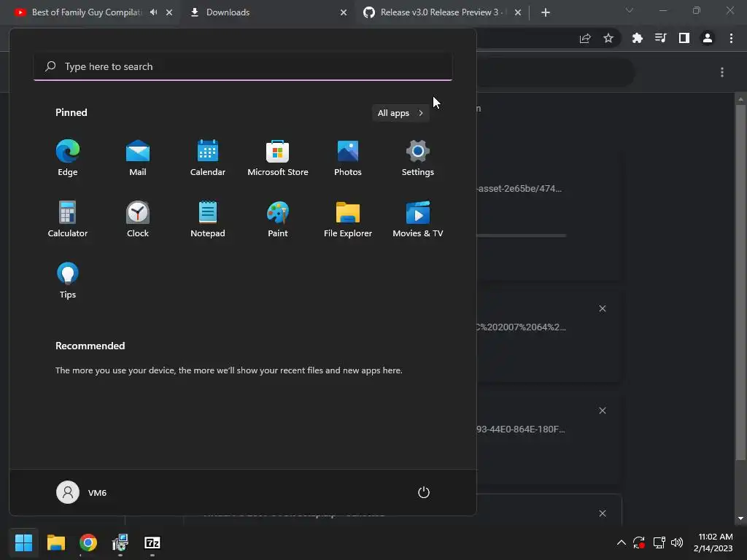The height and width of the screenshot is (560, 747).
Task: Switch to the Family Guy YouTube tab
Action: pyautogui.click(x=88, y=12)
